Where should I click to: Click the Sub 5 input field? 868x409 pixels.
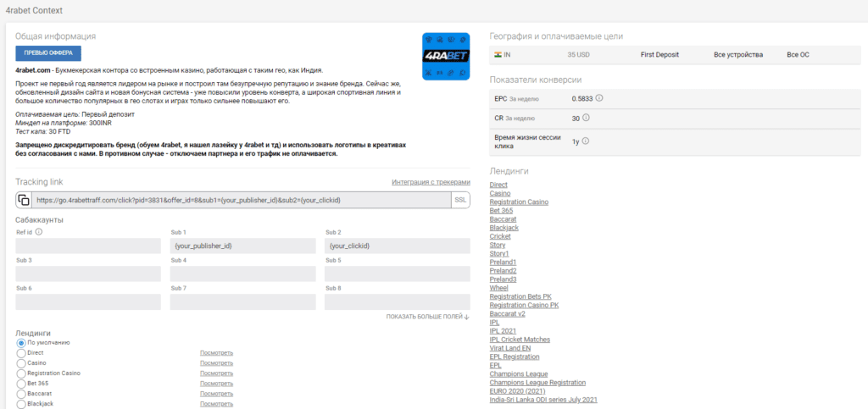(x=398, y=274)
